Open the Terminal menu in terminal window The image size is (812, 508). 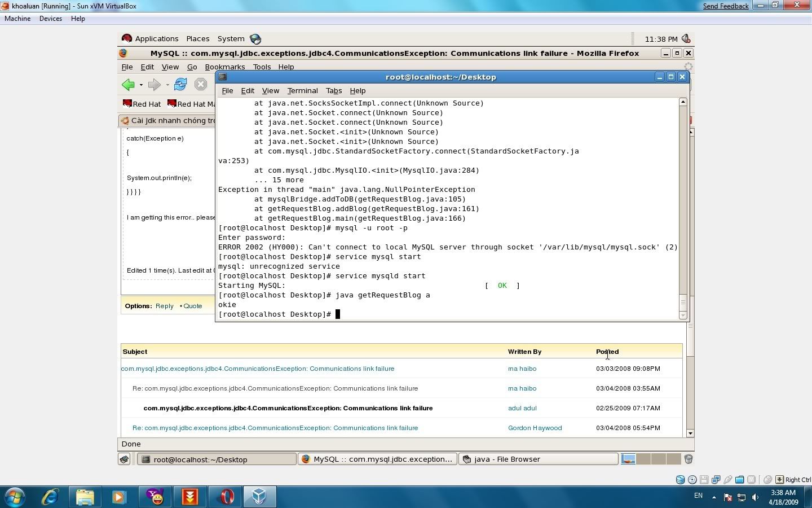pyautogui.click(x=302, y=90)
